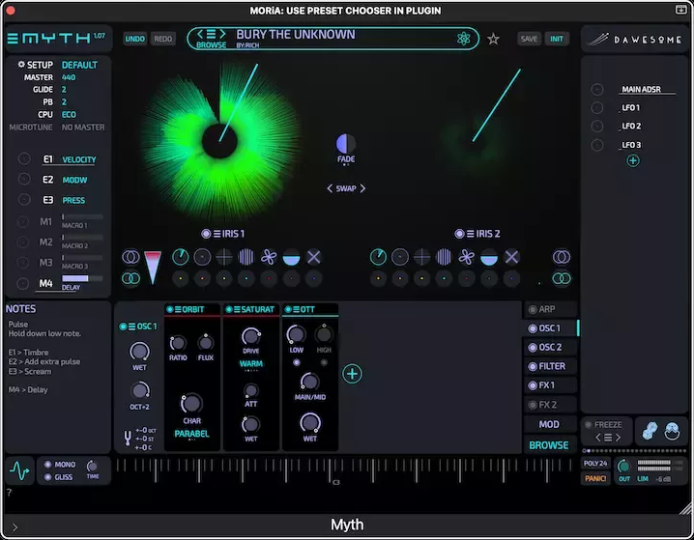Click the tuning fork icon in OSC 1

(127, 438)
